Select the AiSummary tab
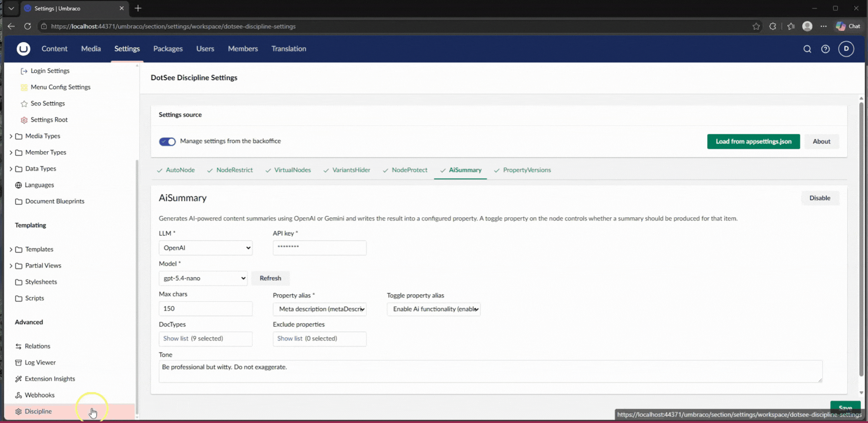The width and height of the screenshot is (868, 423). click(x=461, y=170)
